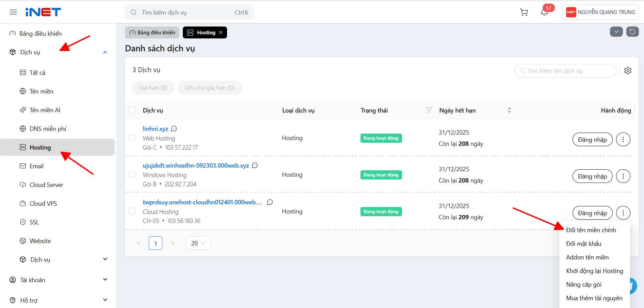Open twprdsuy.onehost-cloudhn012401 link

coord(203,202)
